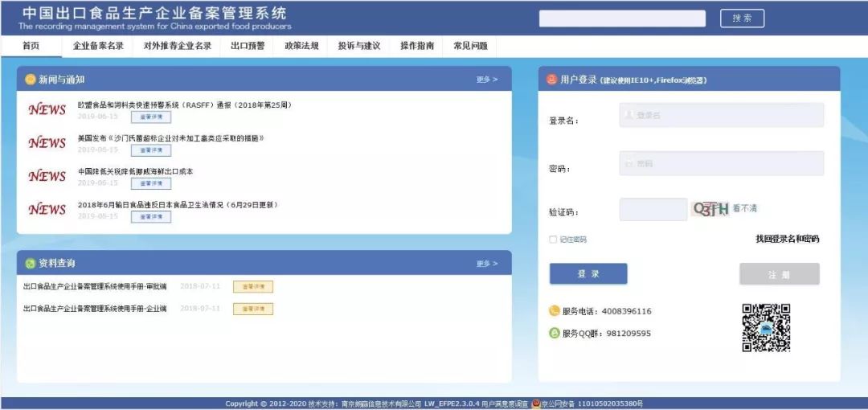Click the 京公网安备 police badge icon
Image resolution: width=868 pixels, height=410 pixels.
point(536,404)
